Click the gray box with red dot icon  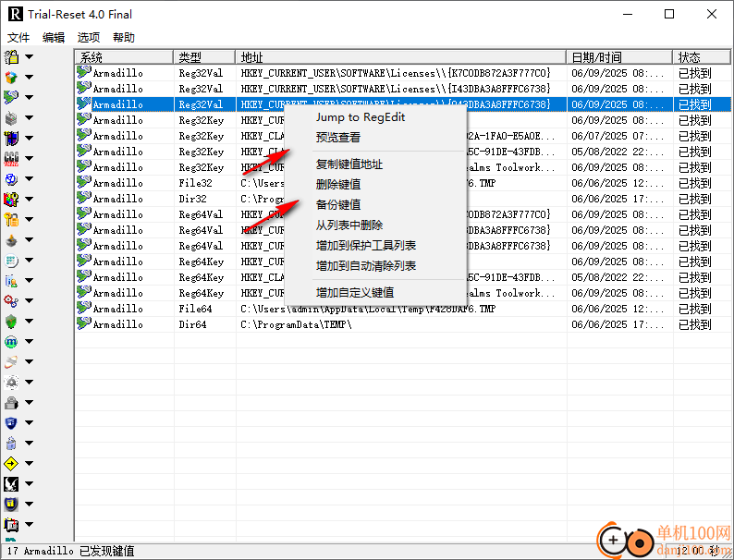[11, 118]
